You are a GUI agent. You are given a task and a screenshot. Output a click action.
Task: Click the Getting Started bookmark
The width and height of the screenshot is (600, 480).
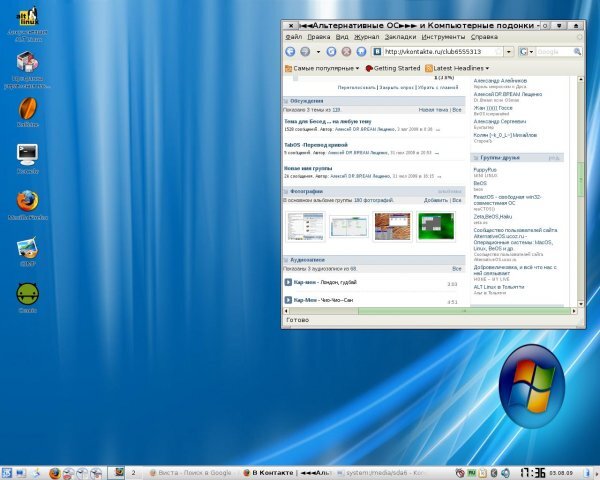[393, 68]
